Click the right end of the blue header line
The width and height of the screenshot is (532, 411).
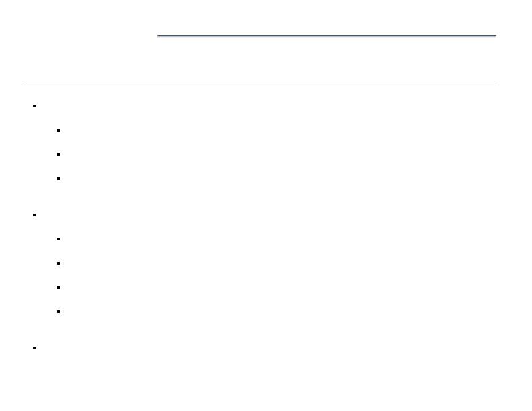coord(494,36)
